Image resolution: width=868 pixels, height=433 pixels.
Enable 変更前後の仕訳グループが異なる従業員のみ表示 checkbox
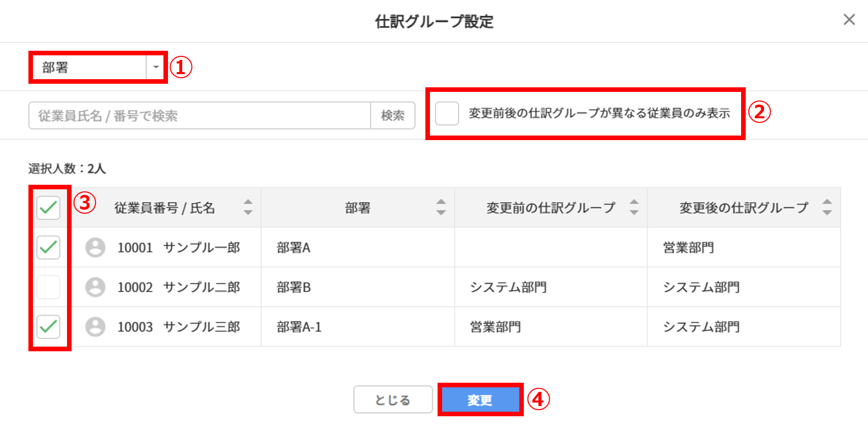(x=447, y=113)
